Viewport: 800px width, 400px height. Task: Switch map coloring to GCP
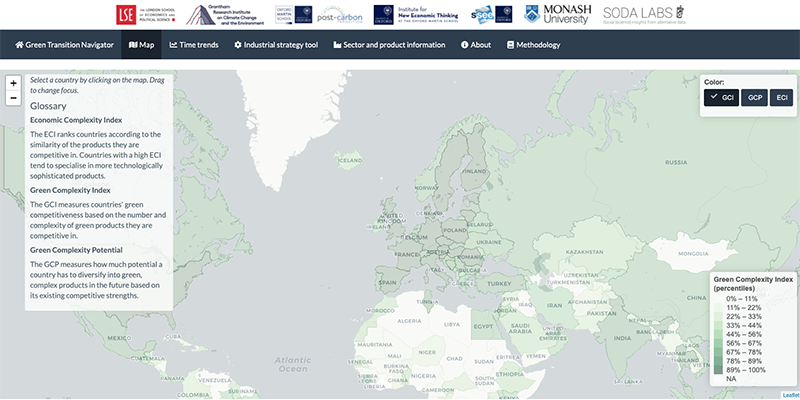click(753, 97)
